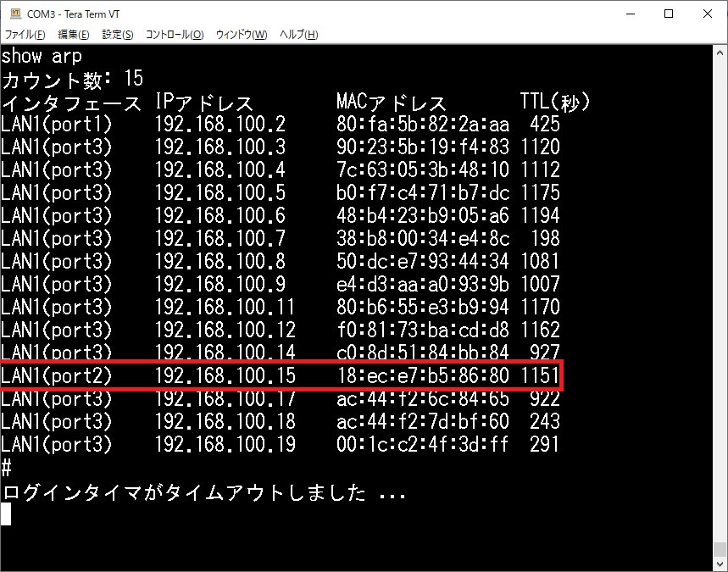
Task: Click the 'MACアドレス' column header
Action: click(391, 103)
